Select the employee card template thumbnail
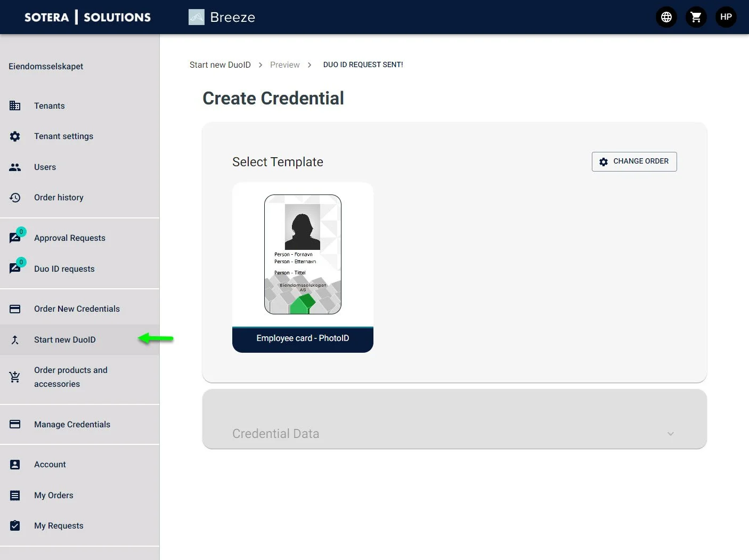Viewport: 749px width, 560px height. tap(303, 255)
